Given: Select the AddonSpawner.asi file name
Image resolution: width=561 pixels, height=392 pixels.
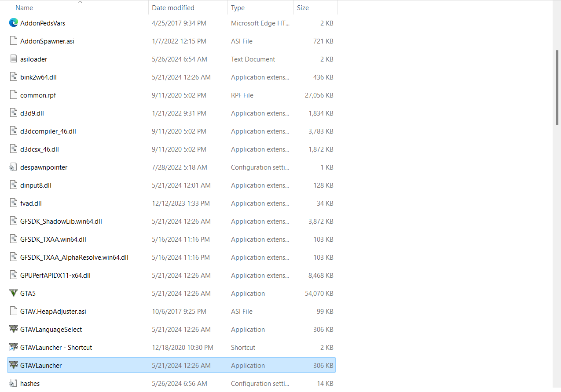Looking at the screenshot, I should [x=47, y=41].
